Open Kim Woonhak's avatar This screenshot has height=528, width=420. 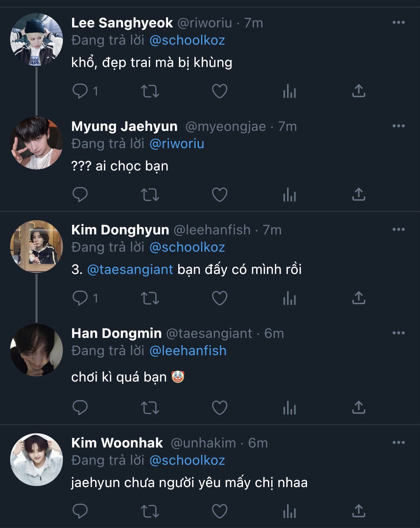pyautogui.click(x=37, y=460)
